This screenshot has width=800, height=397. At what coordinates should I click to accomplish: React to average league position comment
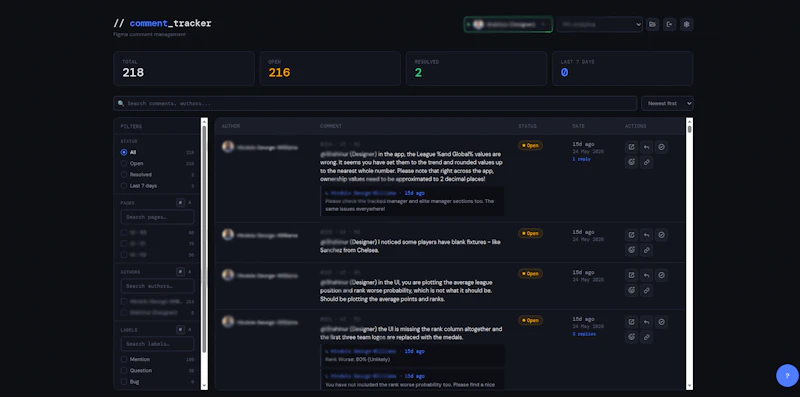[631, 290]
